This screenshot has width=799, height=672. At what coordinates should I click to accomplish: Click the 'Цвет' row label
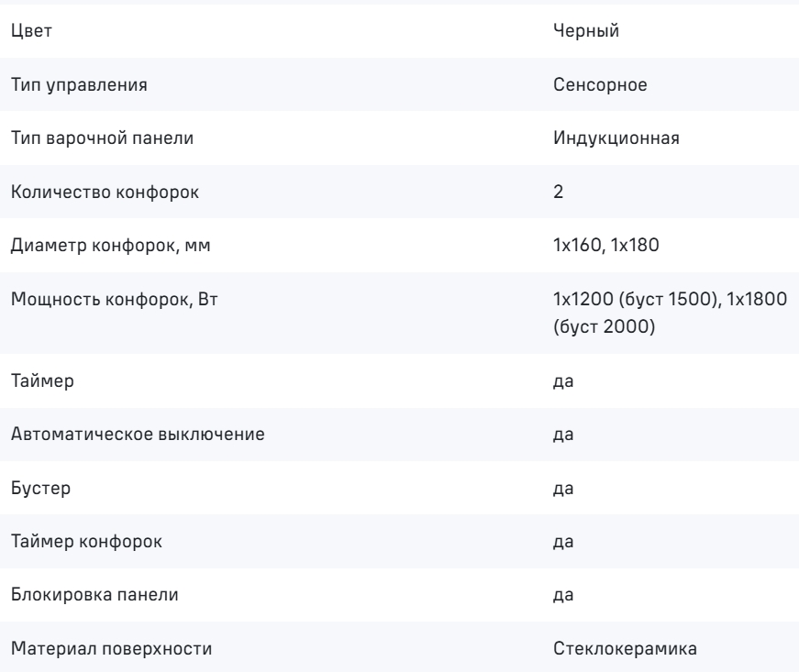(x=31, y=31)
